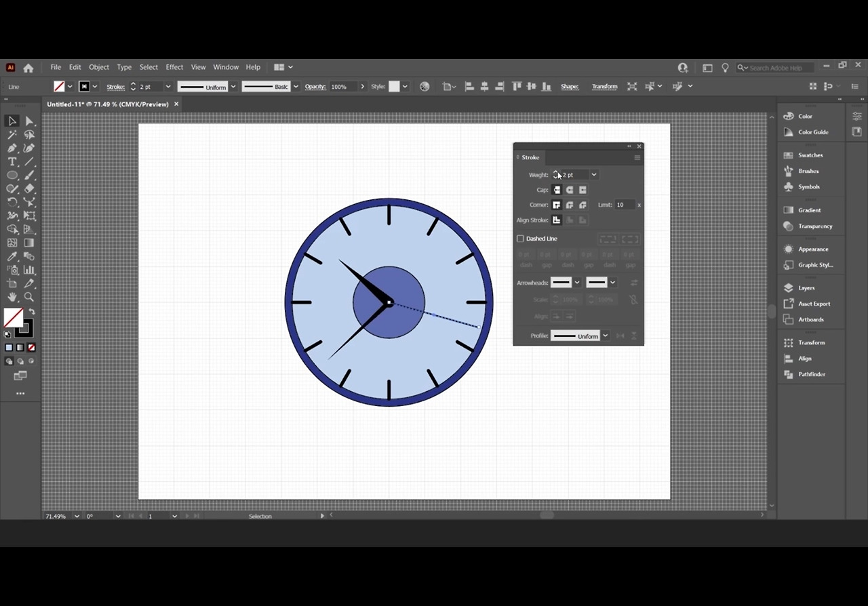
Task: Click the Shape link in control bar
Action: pyautogui.click(x=570, y=87)
